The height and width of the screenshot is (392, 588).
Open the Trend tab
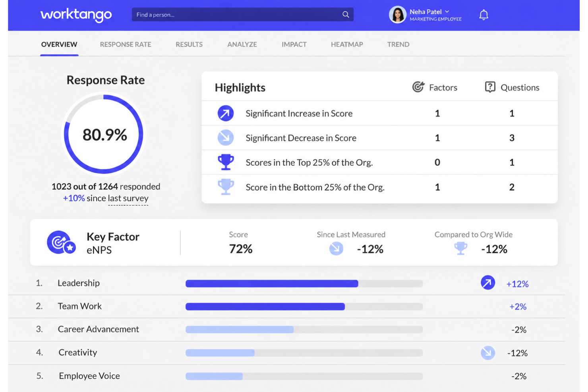pos(398,44)
